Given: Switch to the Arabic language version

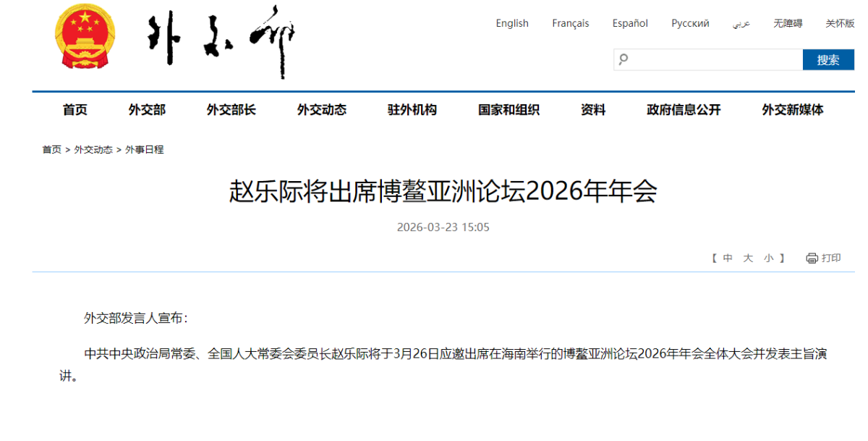Looking at the screenshot, I should point(741,23).
